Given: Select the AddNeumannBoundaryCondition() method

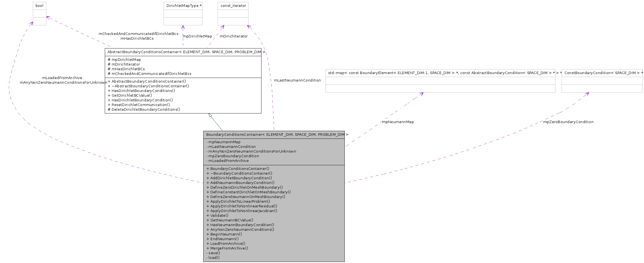Looking at the screenshot, I should (241, 183).
